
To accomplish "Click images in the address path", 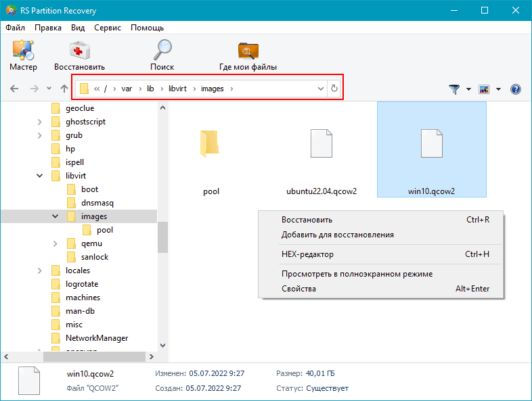I will tap(213, 89).
